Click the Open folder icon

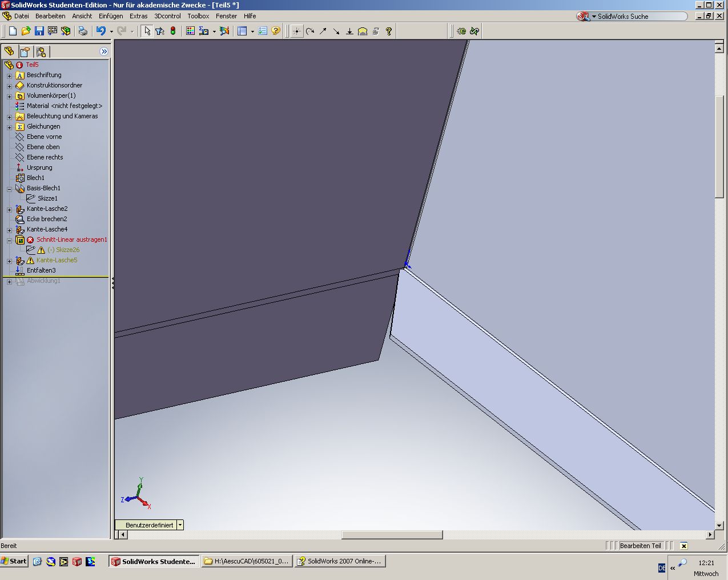tap(26, 31)
